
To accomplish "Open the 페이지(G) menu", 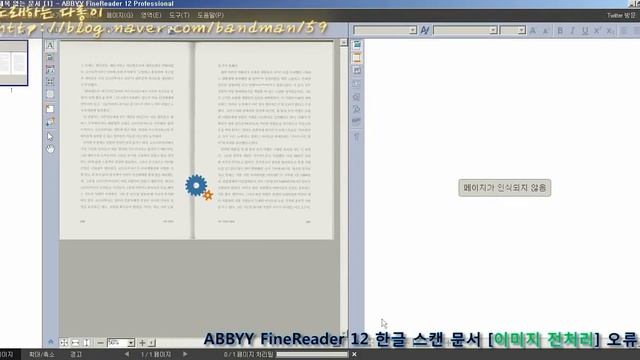I will pos(120,15).
